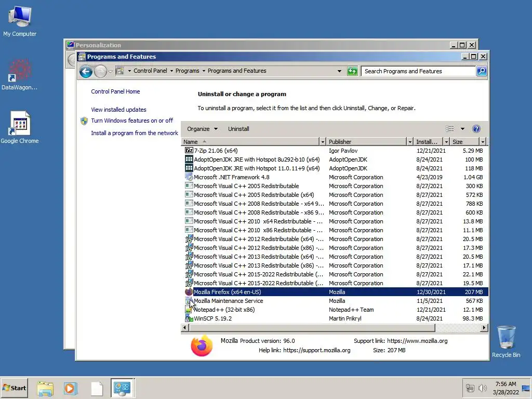Click the Forward navigation arrow button
532x399 pixels.
click(100, 72)
